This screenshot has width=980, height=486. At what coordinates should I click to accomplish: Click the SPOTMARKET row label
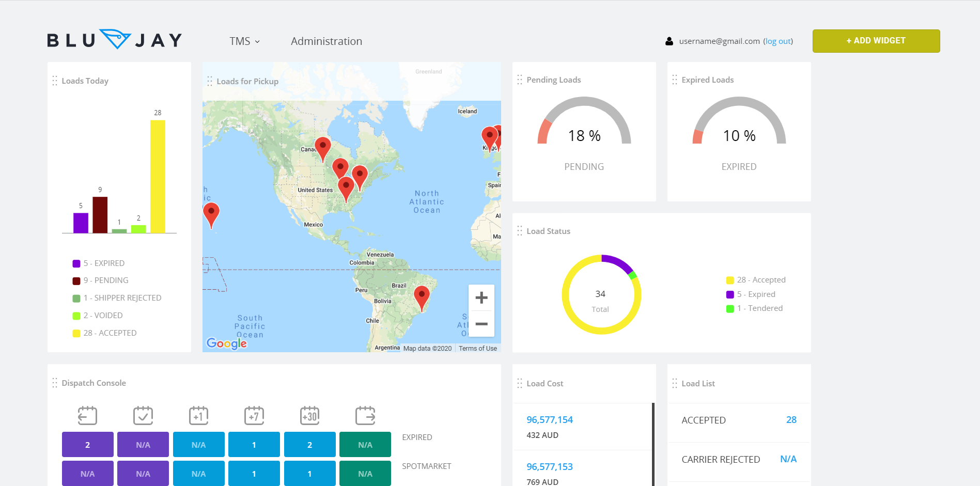pos(427,466)
